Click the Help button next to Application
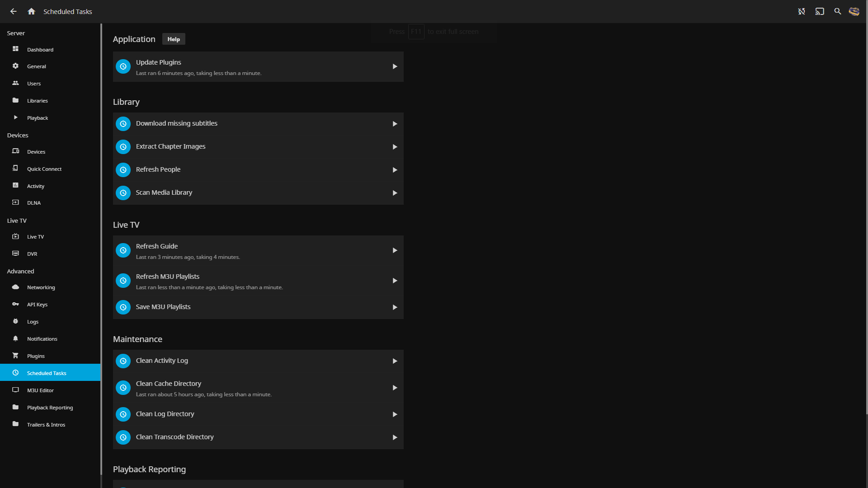 point(174,39)
